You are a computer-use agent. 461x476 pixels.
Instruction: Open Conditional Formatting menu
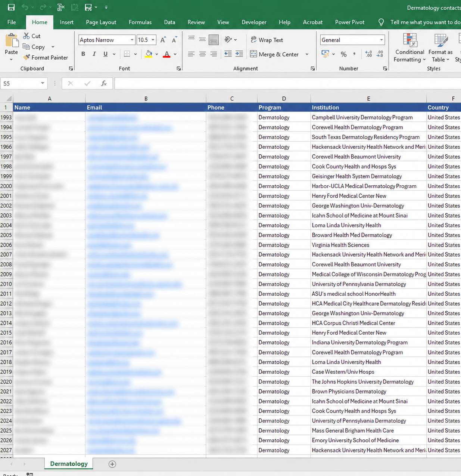coord(409,48)
